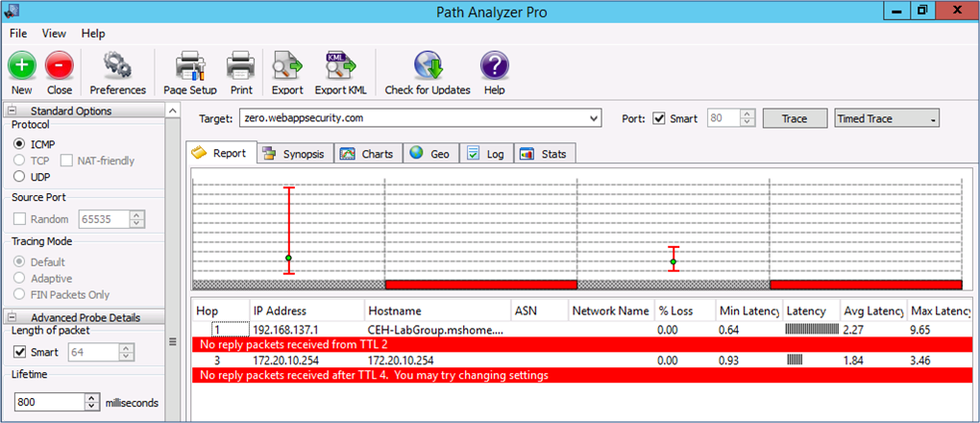
Task: Select Default tracing mode
Action: pos(19,262)
